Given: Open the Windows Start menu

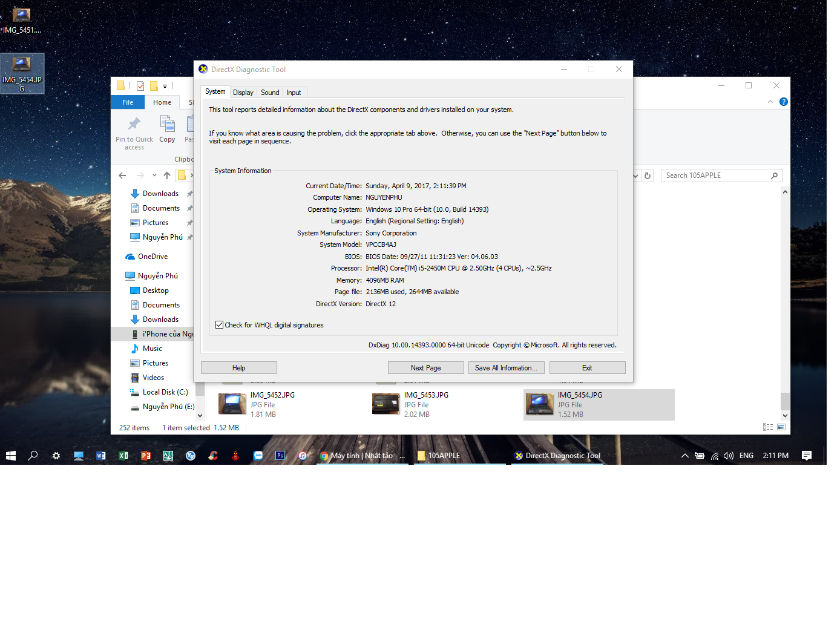Looking at the screenshot, I should click(11, 456).
